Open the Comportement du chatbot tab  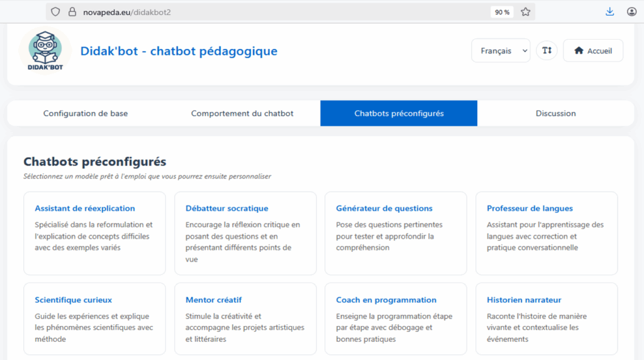point(242,114)
